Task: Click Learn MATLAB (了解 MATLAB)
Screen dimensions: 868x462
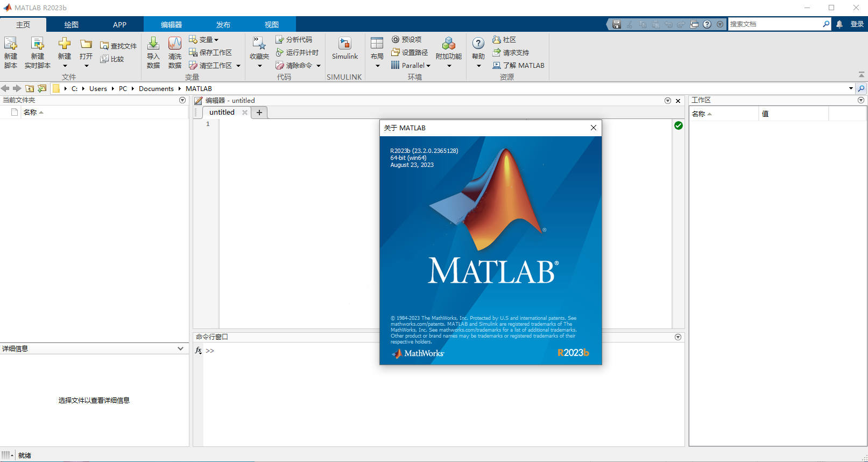Action: tap(519, 66)
